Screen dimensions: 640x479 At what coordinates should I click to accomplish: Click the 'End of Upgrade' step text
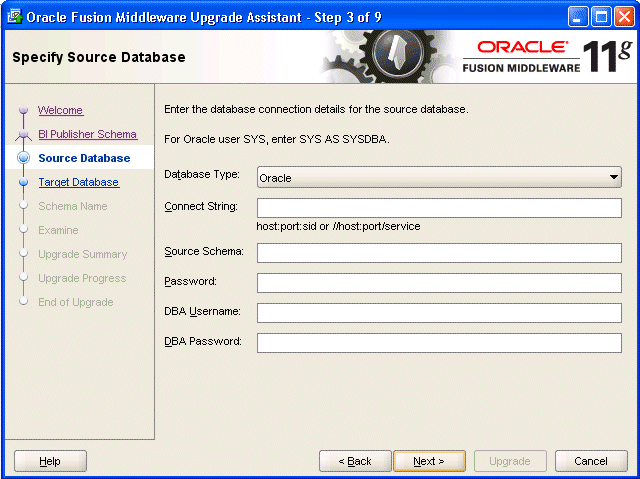tap(76, 302)
